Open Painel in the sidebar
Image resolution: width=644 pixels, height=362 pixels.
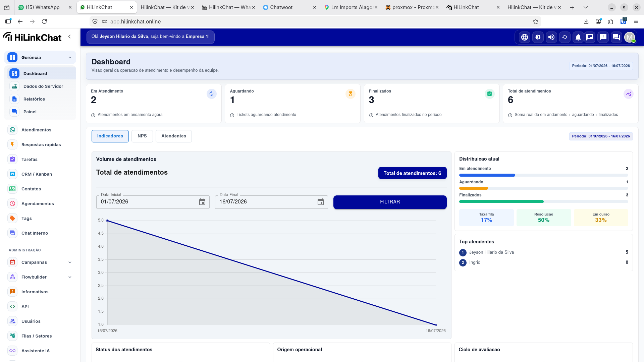click(41, 112)
